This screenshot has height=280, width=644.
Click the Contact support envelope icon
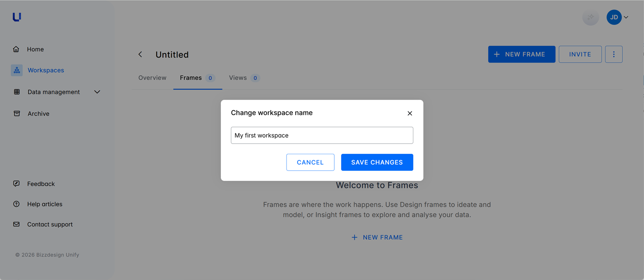point(17,225)
